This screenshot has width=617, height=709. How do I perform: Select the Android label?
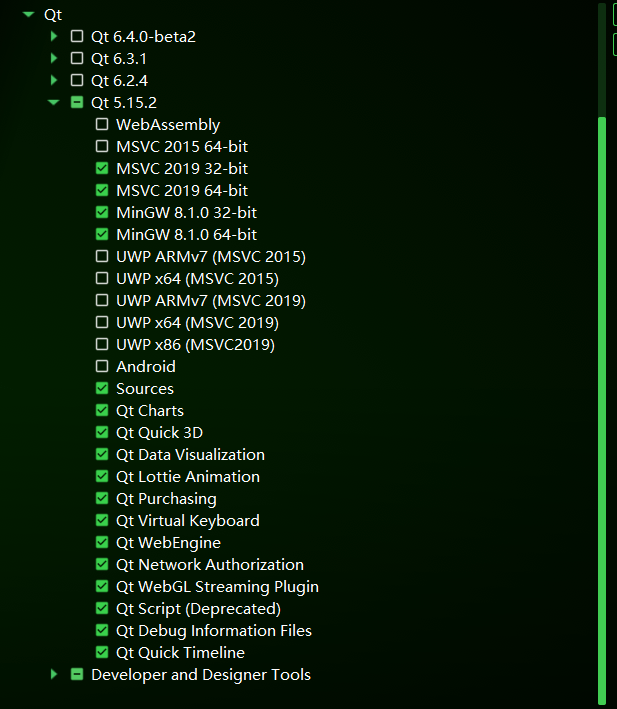click(x=146, y=367)
